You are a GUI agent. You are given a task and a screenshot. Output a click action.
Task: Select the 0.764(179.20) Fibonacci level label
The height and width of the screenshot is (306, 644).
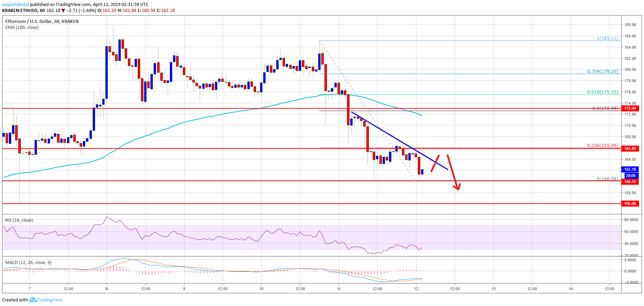602,71
